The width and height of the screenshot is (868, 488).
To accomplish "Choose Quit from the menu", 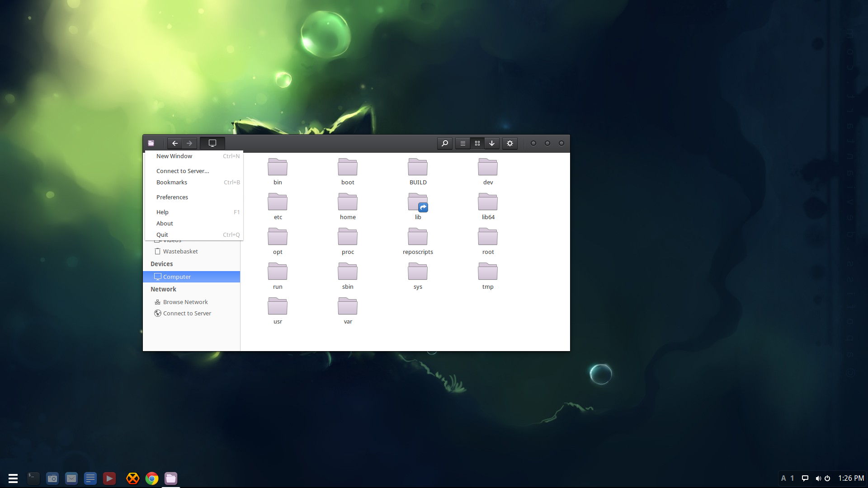I will (194, 235).
